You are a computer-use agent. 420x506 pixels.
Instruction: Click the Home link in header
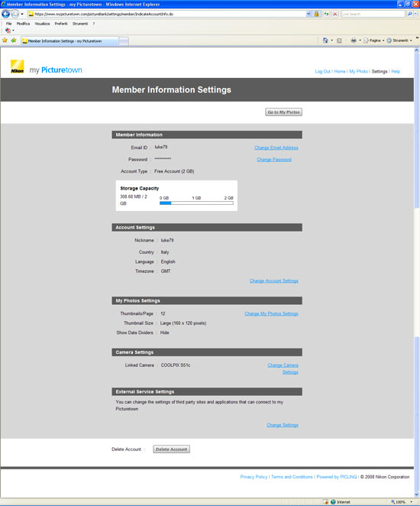[340, 71]
